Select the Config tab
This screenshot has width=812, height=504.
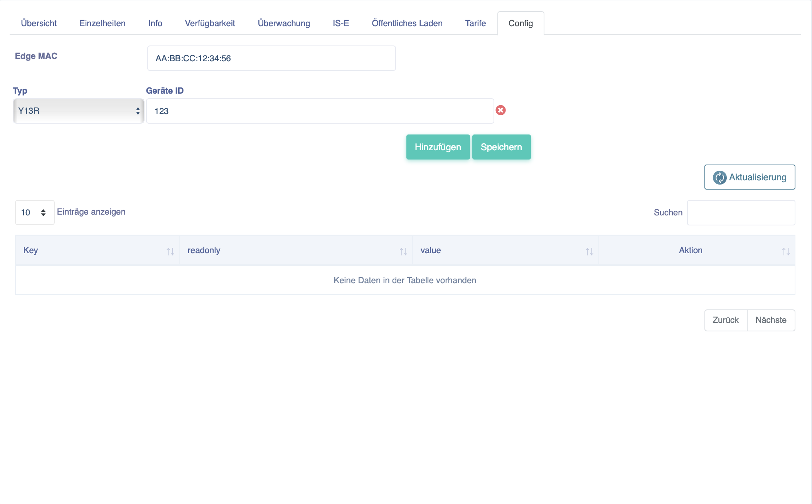(x=521, y=23)
